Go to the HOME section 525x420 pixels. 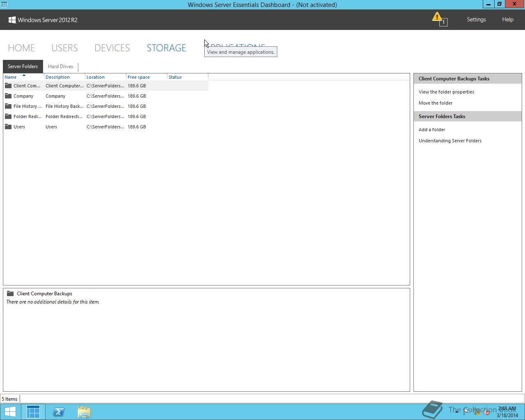tap(21, 48)
